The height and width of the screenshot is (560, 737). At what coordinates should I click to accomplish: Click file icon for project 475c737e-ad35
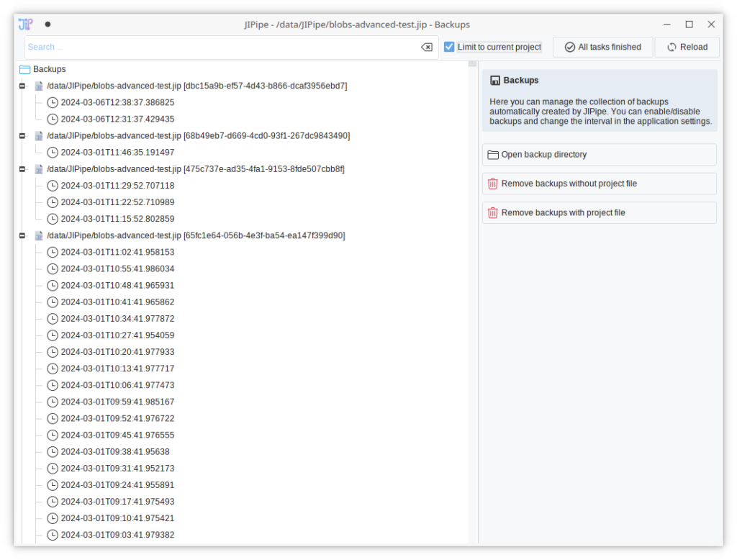[x=39, y=169]
